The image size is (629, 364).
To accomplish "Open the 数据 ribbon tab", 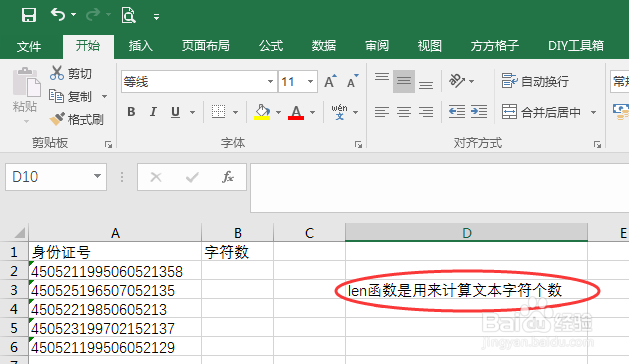I will tap(324, 46).
